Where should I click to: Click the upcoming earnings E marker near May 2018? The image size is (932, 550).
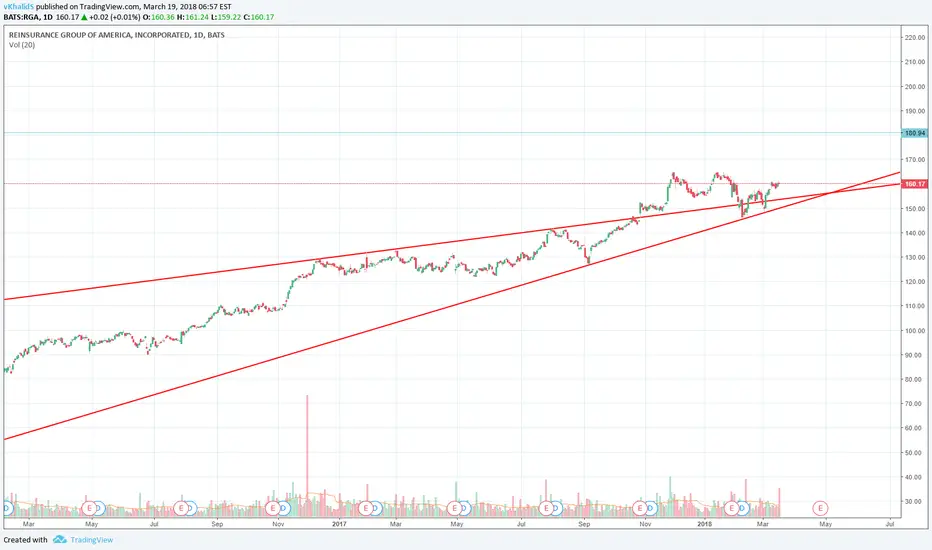(820, 508)
